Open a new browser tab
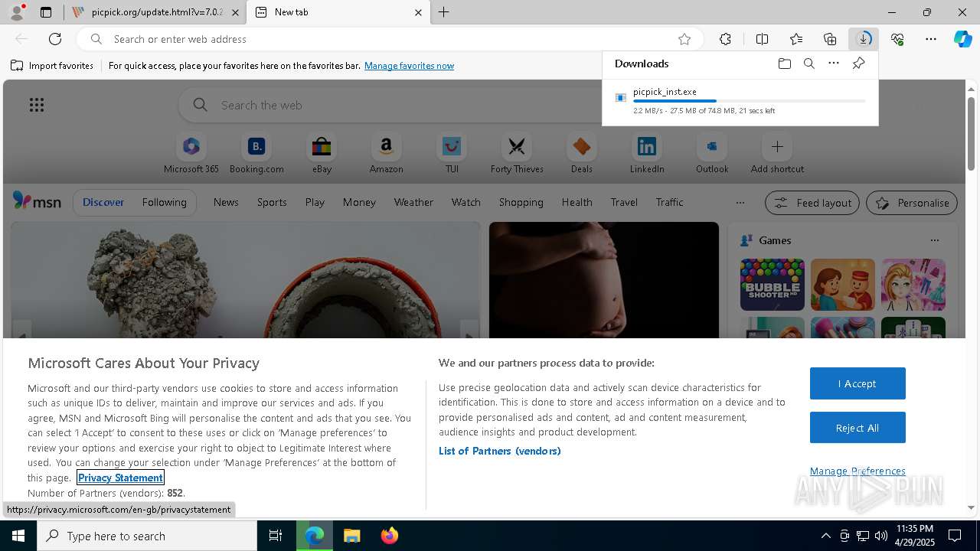Screen dimensions: 980x551 click(x=444, y=12)
